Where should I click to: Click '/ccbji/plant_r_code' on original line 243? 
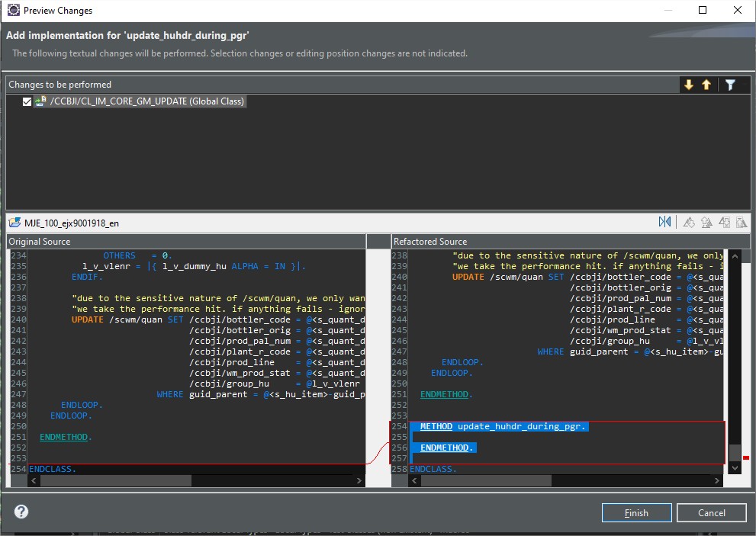[x=240, y=351]
